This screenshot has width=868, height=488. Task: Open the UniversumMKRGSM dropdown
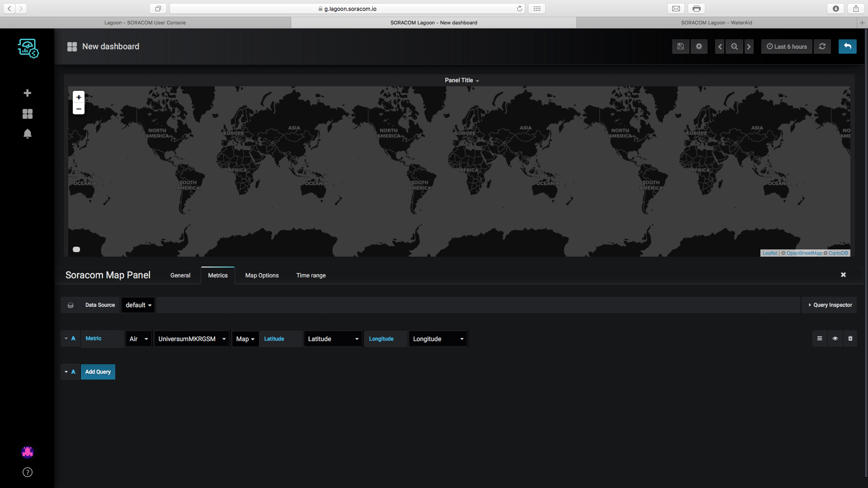(192, 339)
